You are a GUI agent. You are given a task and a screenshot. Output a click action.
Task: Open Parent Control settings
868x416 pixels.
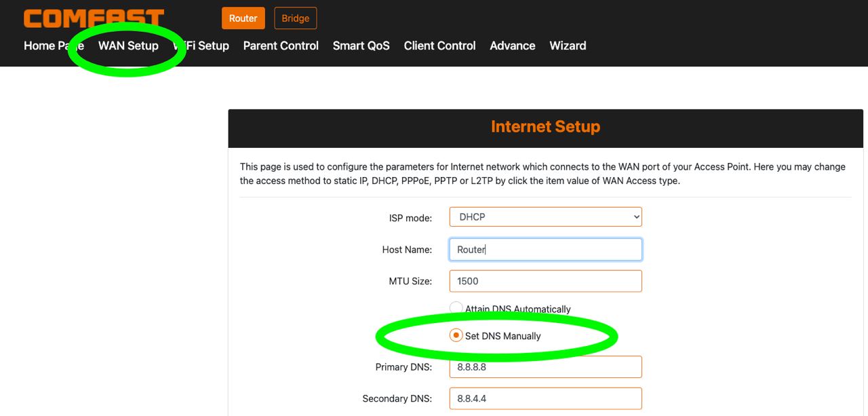tap(281, 45)
